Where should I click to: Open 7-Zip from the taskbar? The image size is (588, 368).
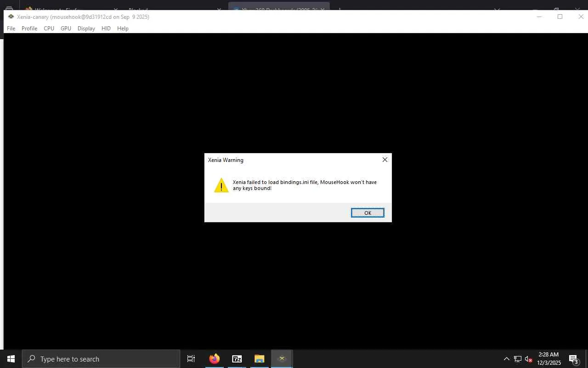[237, 359]
